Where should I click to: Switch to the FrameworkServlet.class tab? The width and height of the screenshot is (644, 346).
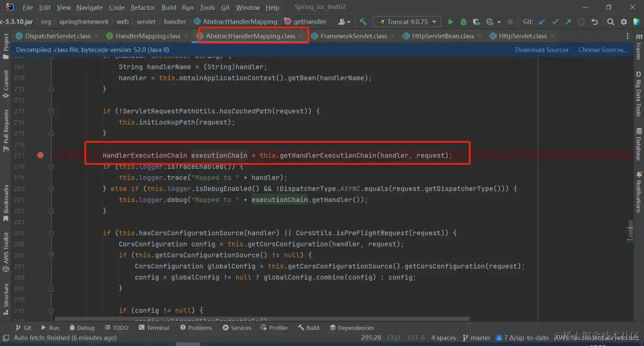[353, 36]
